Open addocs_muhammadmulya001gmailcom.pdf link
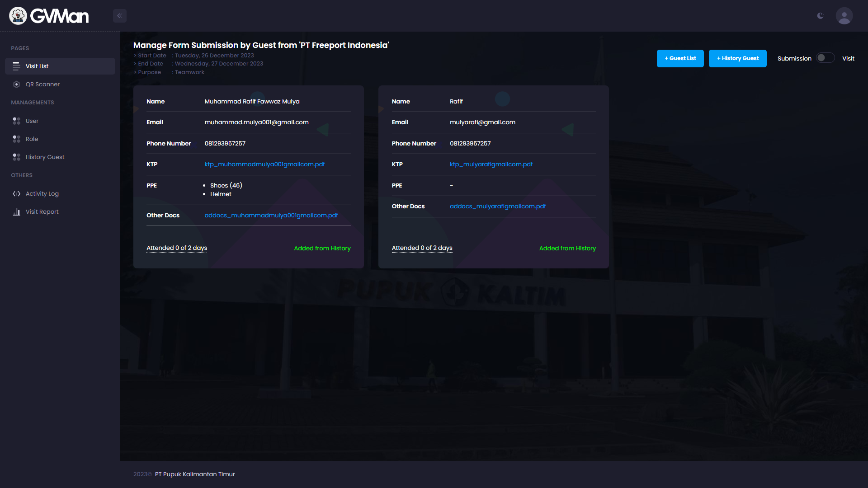Image resolution: width=868 pixels, height=488 pixels. tap(271, 215)
